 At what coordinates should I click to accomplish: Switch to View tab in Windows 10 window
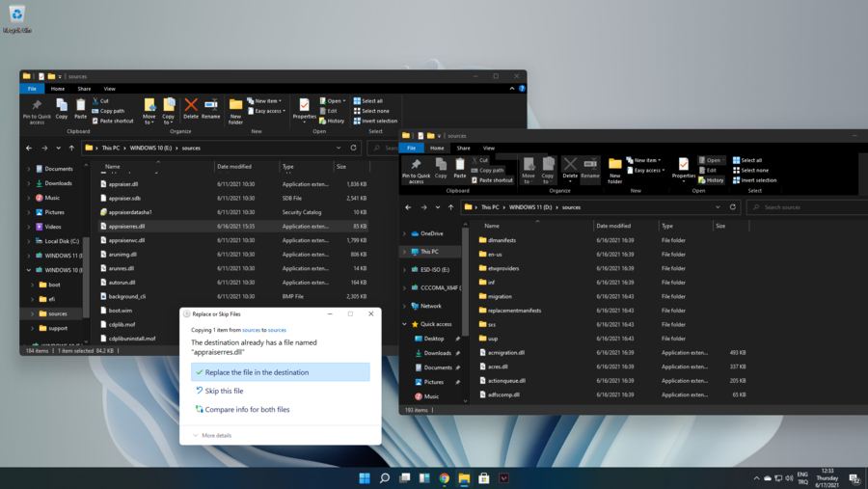[109, 89]
